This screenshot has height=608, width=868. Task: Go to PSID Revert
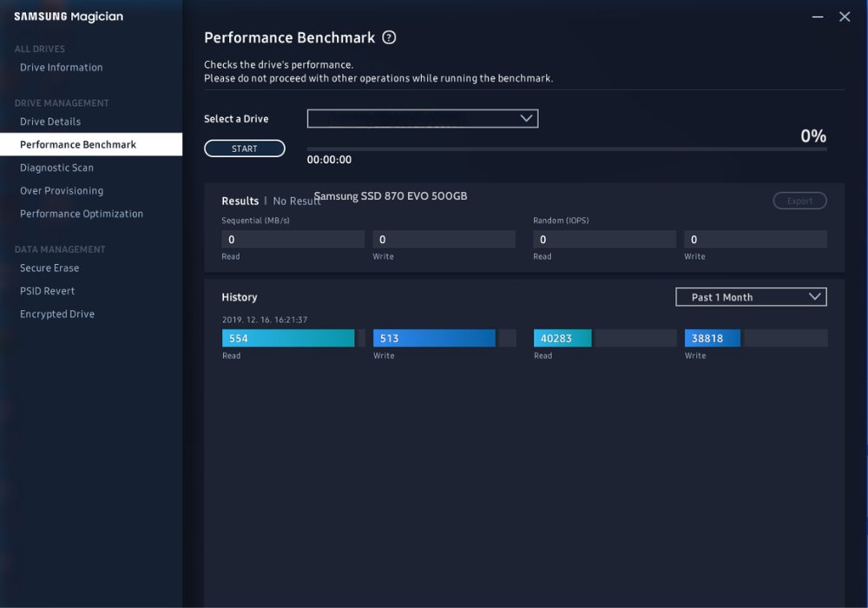pyautogui.click(x=47, y=291)
